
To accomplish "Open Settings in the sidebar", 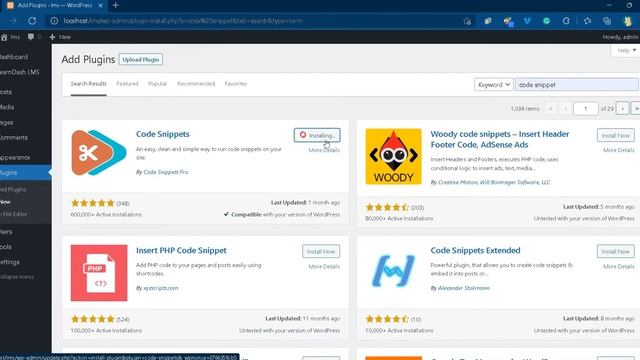I will point(10,262).
